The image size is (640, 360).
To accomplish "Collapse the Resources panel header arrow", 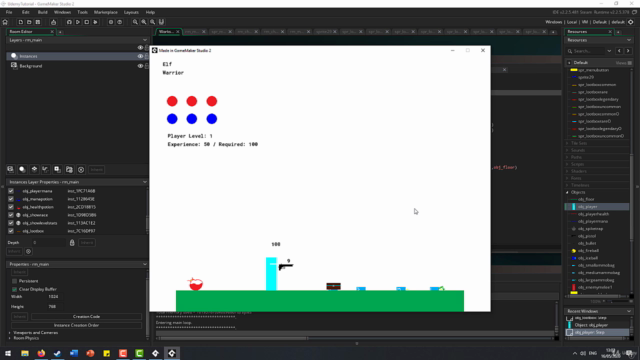I will (629, 40).
